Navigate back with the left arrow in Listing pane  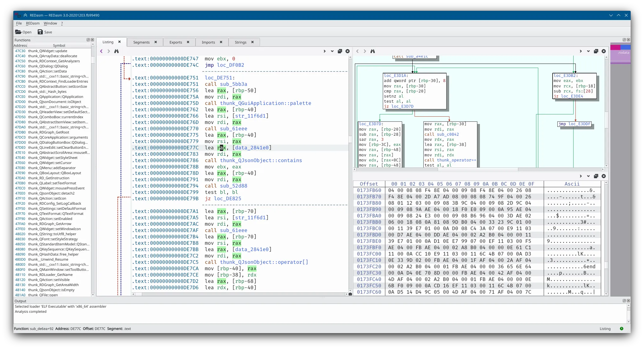pyautogui.click(x=101, y=51)
